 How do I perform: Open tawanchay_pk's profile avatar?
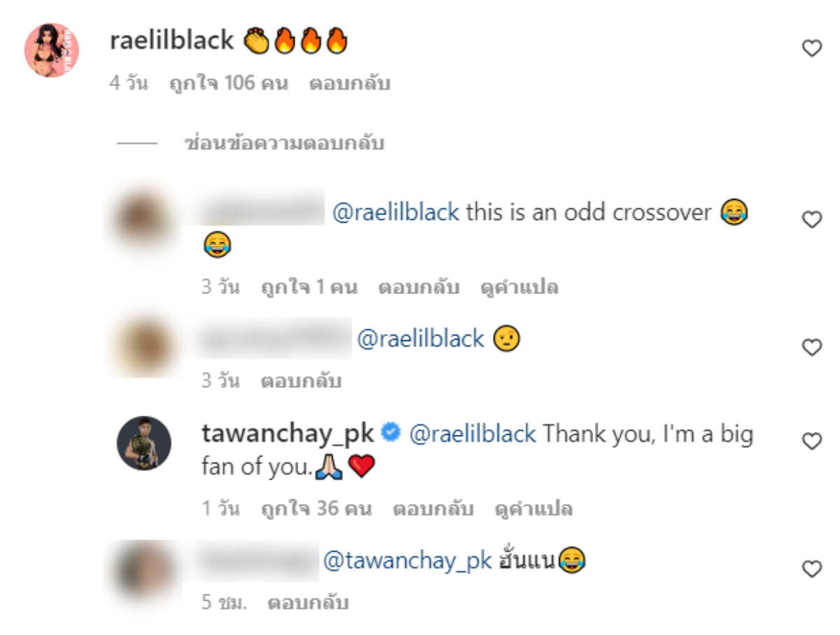[143, 444]
